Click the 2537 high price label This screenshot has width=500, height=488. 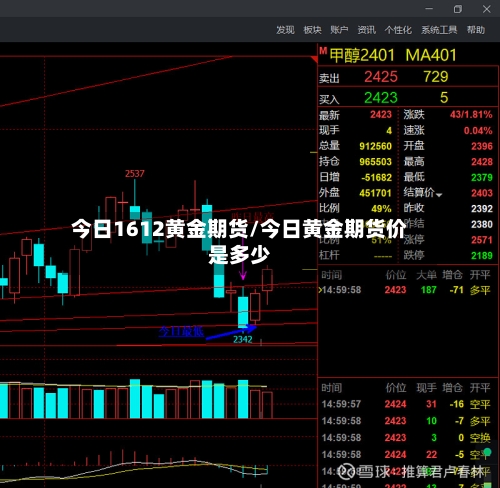[x=135, y=174]
